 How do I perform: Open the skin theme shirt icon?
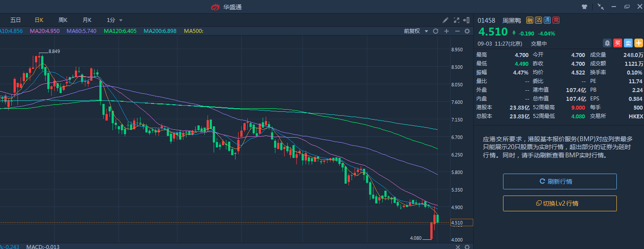[584, 7]
